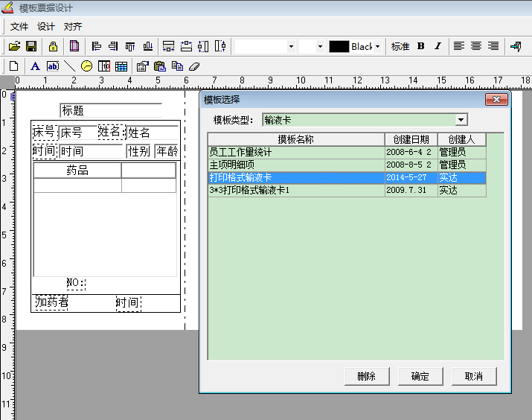Cancel with the 取消 button
The width and height of the screenshot is (532, 420).
coord(474,376)
